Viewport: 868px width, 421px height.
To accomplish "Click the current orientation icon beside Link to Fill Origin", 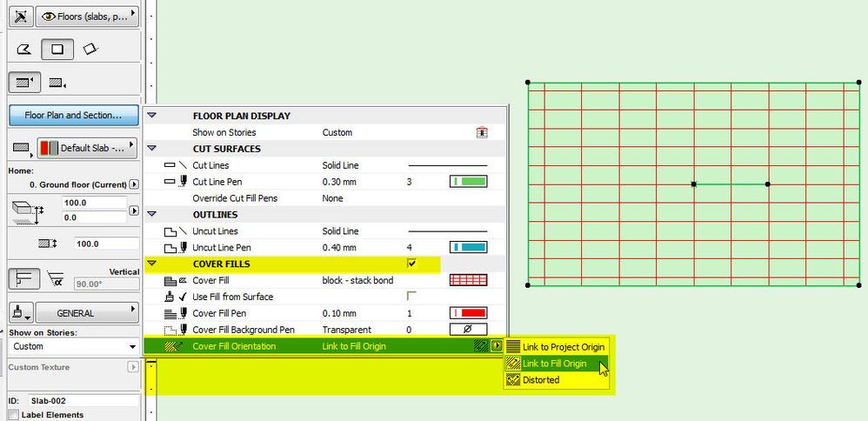I will pyautogui.click(x=480, y=346).
